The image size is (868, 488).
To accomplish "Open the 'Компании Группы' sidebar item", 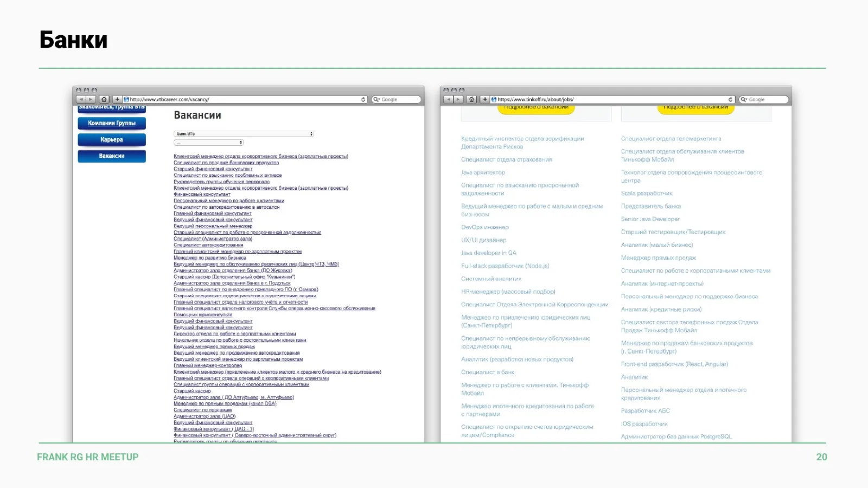I will pyautogui.click(x=112, y=123).
